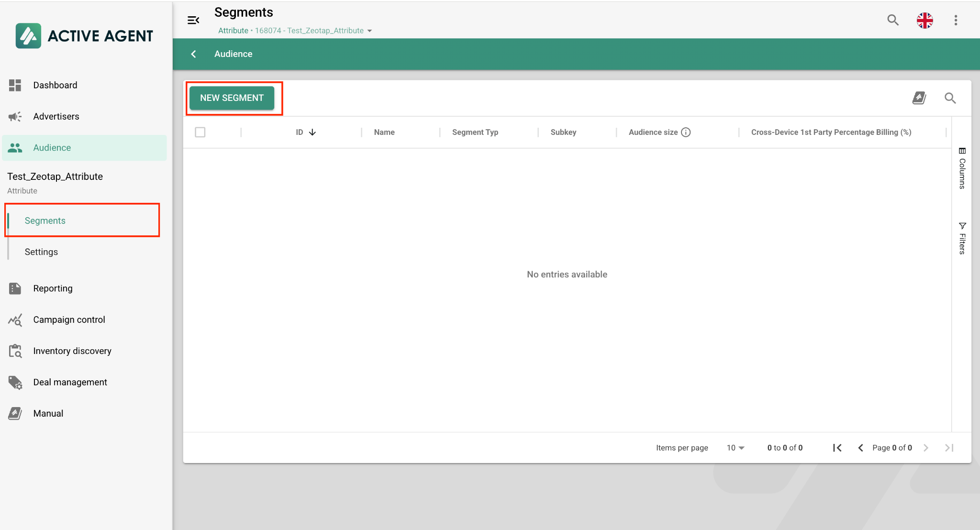Collapse the sidebar with the menu icon
The image size is (980, 530).
[x=193, y=20]
